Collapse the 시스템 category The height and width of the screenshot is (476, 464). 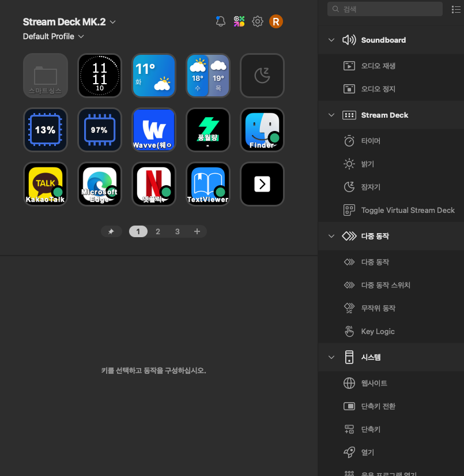click(x=331, y=358)
